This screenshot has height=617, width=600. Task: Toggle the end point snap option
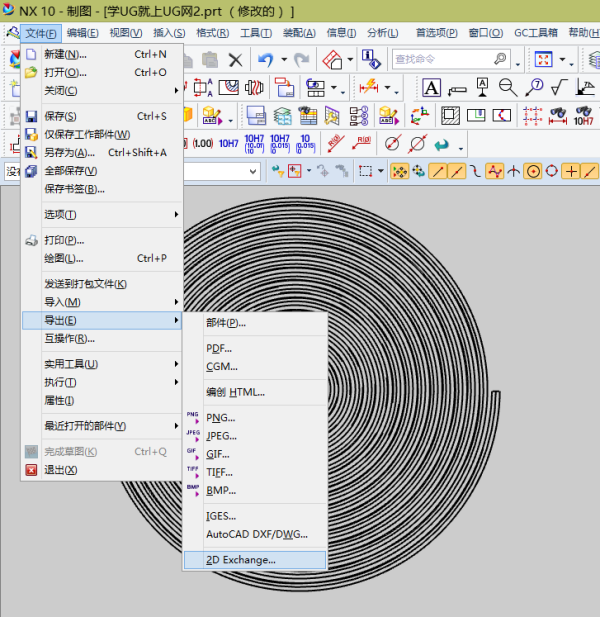[438, 171]
